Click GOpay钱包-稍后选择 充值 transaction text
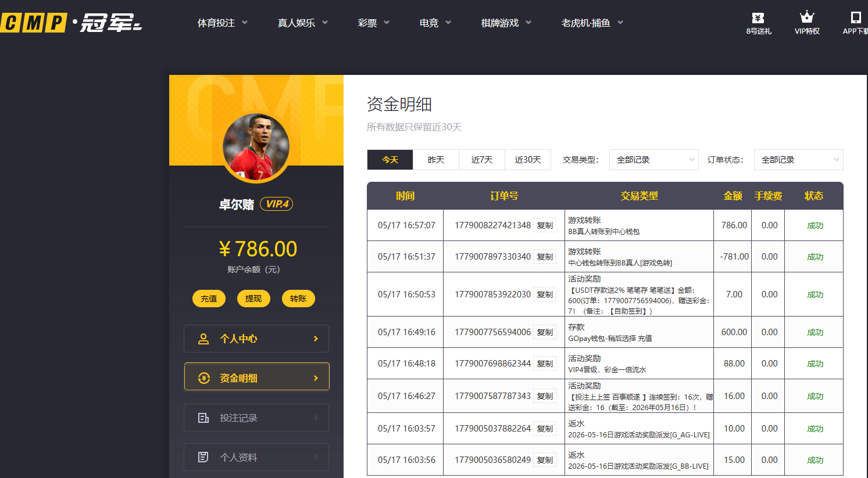This screenshot has width=868, height=478. click(x=610, y=339)
